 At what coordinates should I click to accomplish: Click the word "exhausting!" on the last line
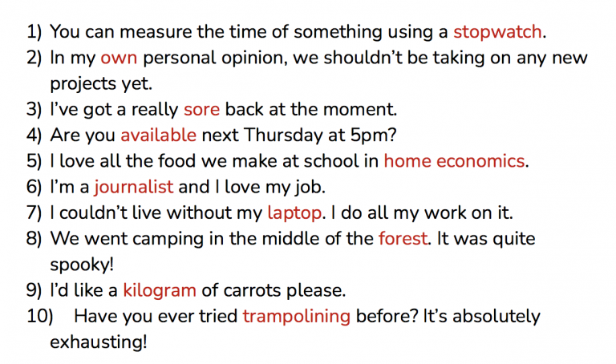point(98,342)
